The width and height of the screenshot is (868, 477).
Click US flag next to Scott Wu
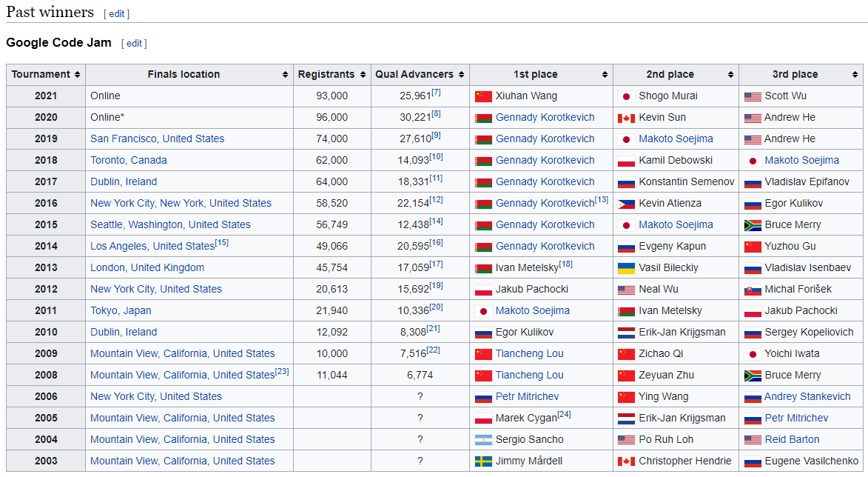tap(753, 96)
